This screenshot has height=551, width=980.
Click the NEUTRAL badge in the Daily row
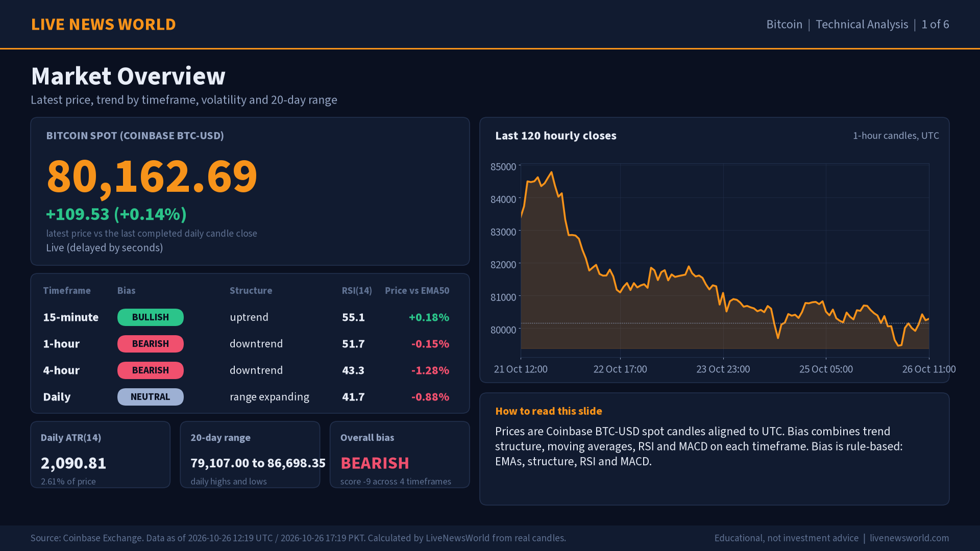tap(151, 397)
